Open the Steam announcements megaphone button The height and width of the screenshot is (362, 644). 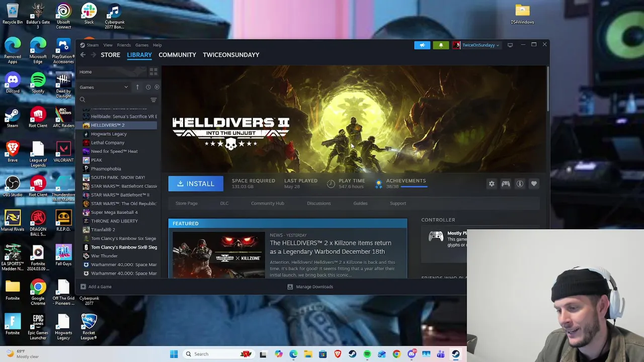(422, 45)
